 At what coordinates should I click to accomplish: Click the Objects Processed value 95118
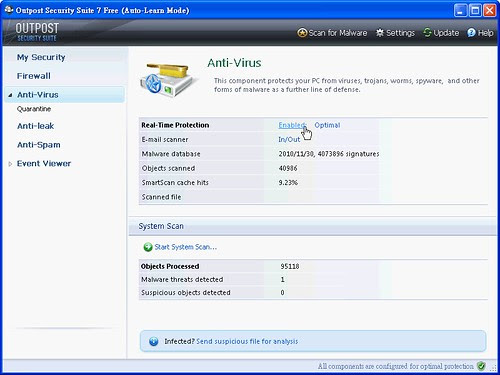click(x=290, y=266)
